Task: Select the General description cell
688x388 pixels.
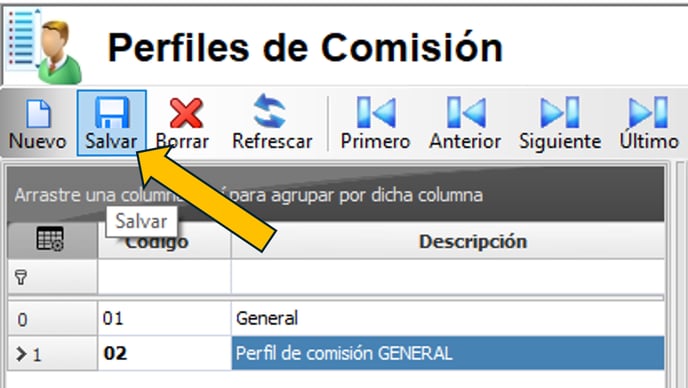Action: pos(448,319)
